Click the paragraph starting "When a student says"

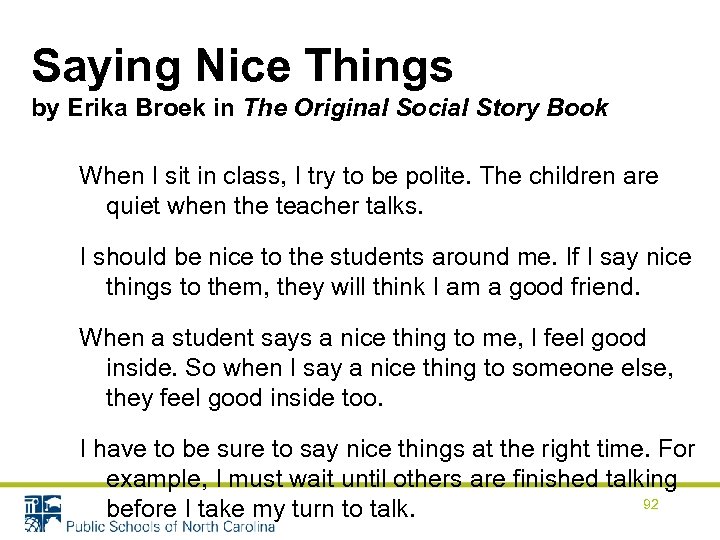(x=377, y=368)
